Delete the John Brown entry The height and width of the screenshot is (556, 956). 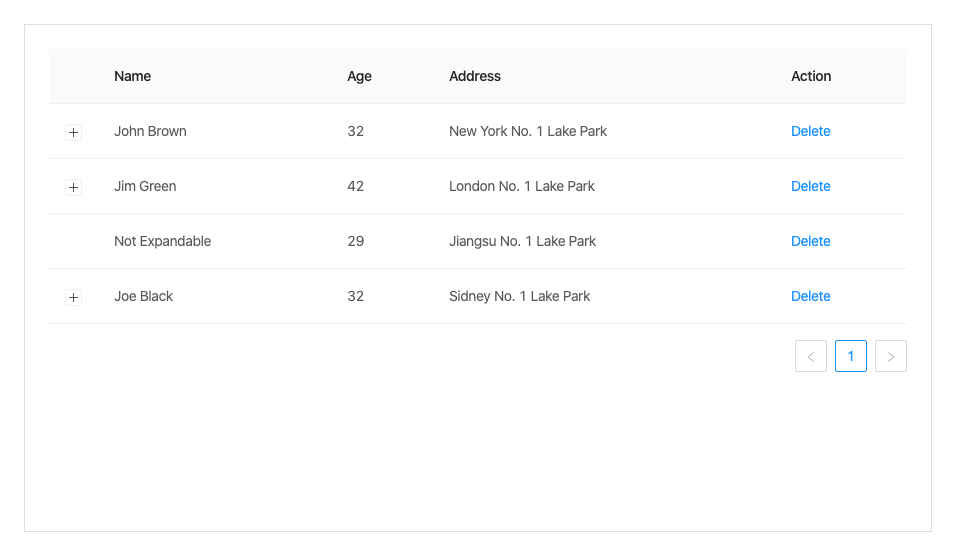810,131
